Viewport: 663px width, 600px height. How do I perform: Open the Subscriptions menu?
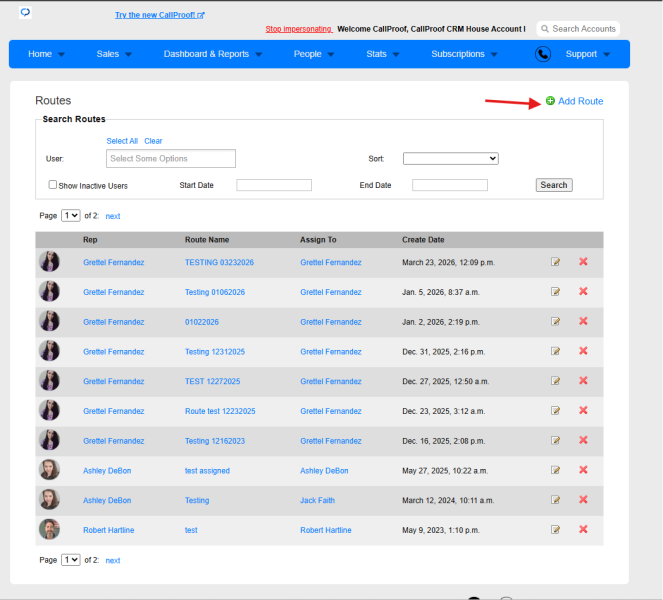(x=458, y=54)
